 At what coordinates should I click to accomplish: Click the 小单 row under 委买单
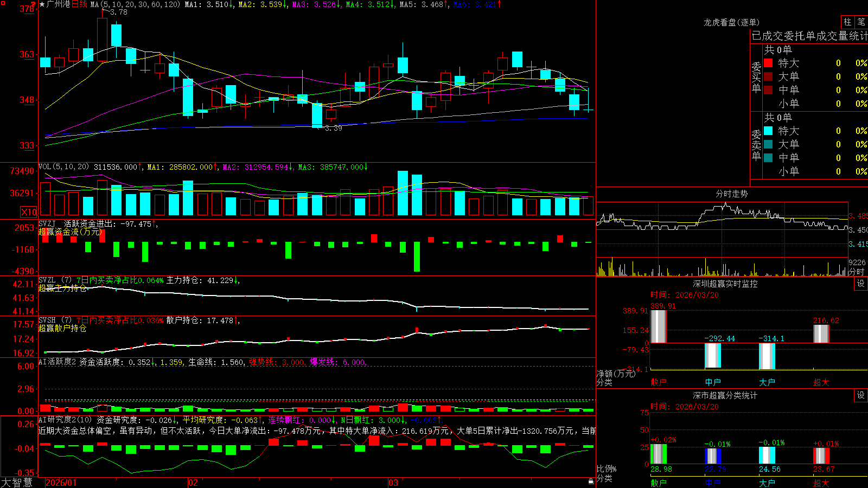coord(815,104)
